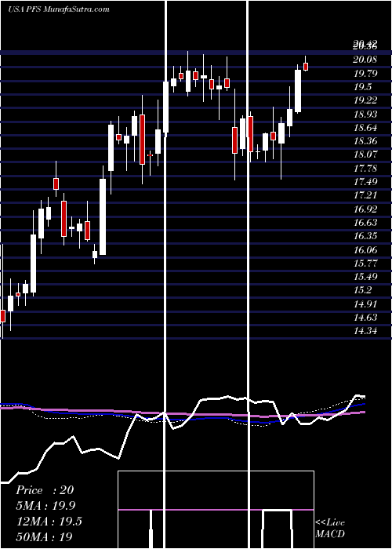Select the 15.49 price level label
Image resolution: width=392 pixels, height=549 pixels.
tap(365, 277)
